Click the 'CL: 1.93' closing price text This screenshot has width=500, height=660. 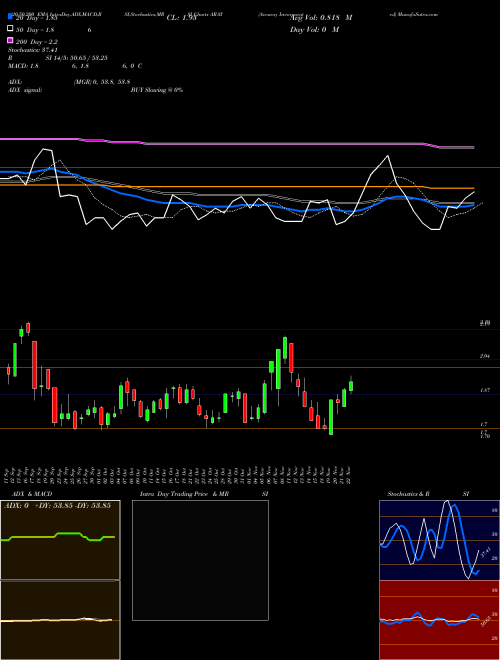[x=181, y=18]
